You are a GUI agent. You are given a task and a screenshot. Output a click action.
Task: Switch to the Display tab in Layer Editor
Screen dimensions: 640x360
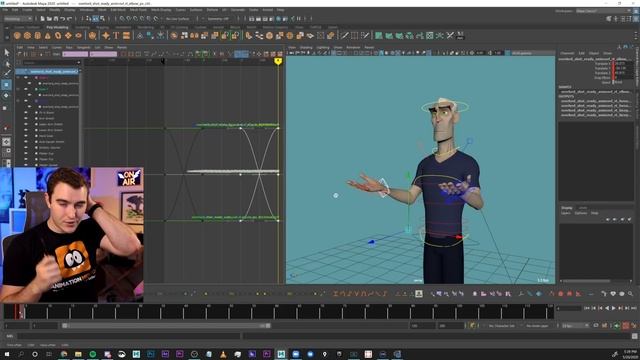(567, 208)
